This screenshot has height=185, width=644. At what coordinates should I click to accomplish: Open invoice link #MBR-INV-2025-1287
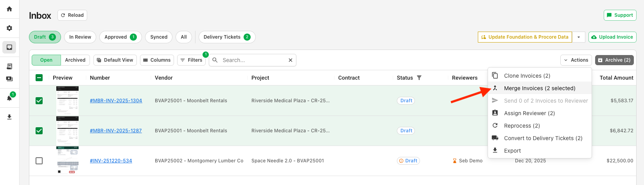116,131
